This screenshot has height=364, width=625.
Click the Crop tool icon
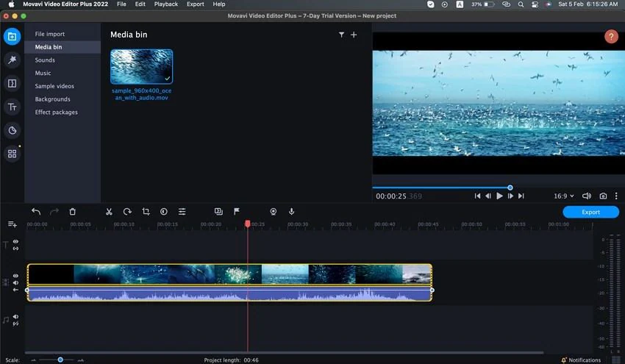(146, 212)
